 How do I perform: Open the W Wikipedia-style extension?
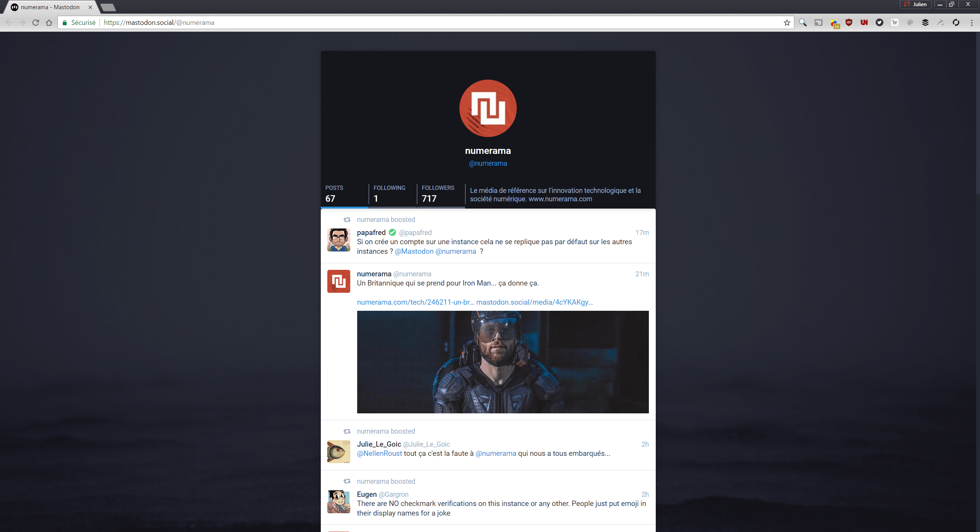(895, 23)
